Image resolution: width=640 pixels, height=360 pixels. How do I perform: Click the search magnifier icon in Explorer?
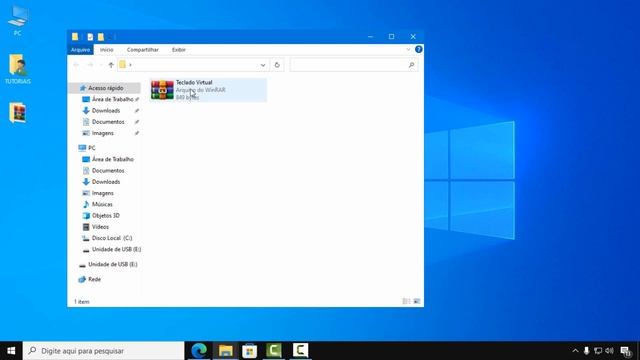(411, 65)
